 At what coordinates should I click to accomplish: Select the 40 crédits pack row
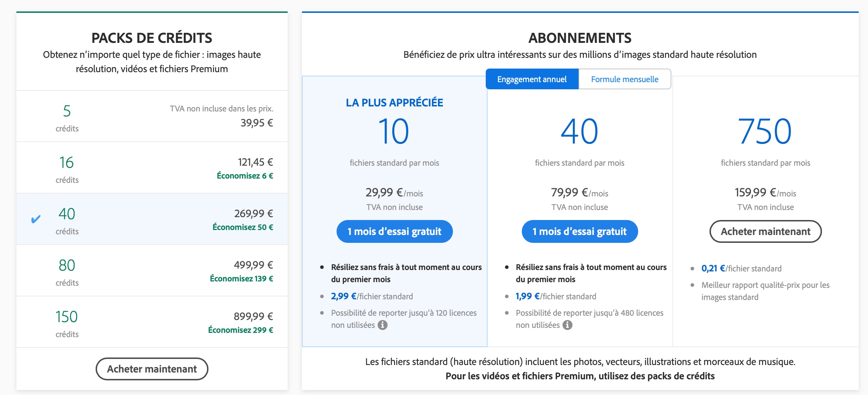pyautogui.click(x=152, y=219)
